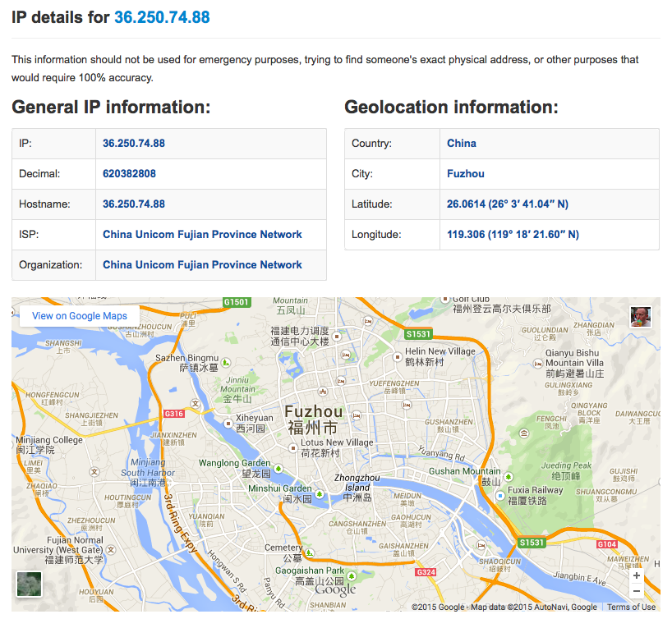Viewport: 672px width, 628px height.
Task: Select the Gushan Mountain park icon
Action: coord(509,476)
